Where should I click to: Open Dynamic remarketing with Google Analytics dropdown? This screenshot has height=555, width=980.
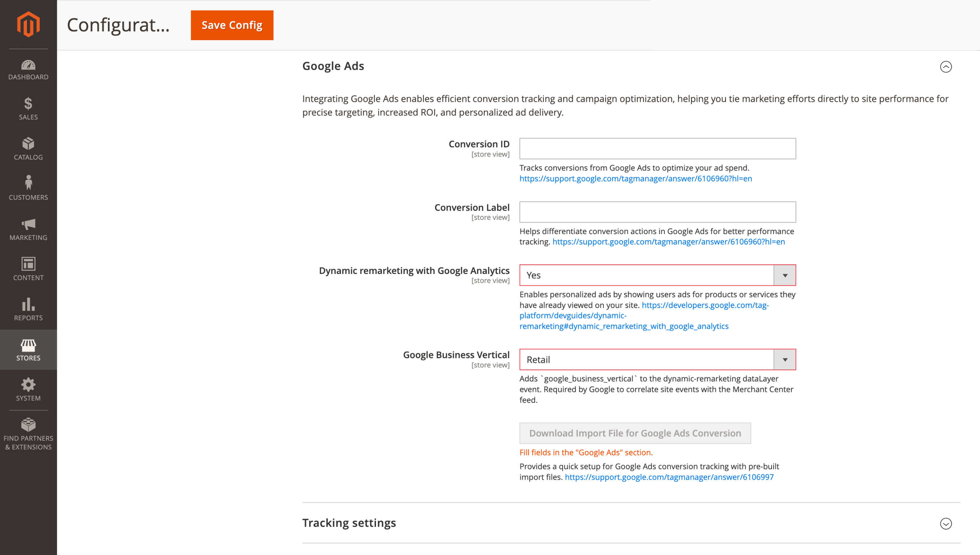[658, 275]
